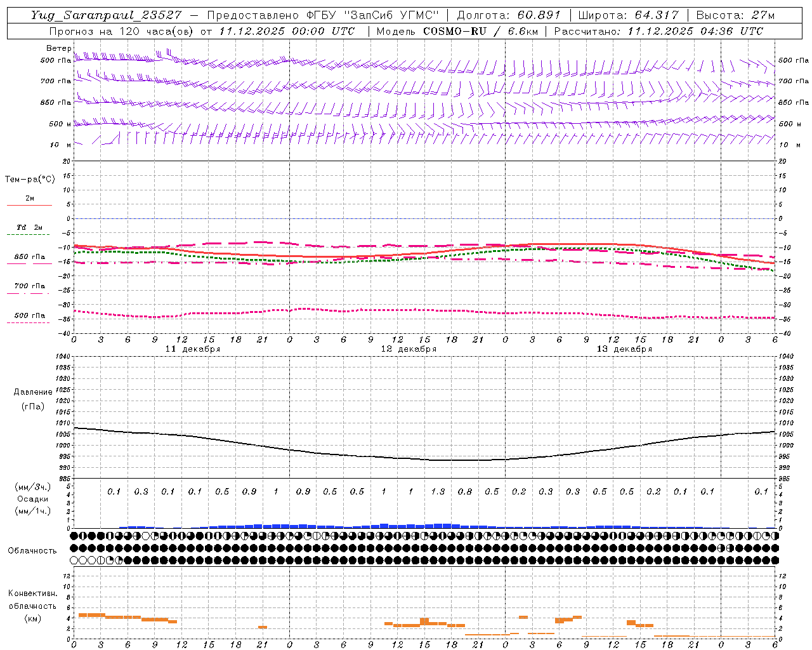Click the station title Yug_Saranpaul_23527
The width and height of the screenshot is (812, 650).
tap(106, 15)
